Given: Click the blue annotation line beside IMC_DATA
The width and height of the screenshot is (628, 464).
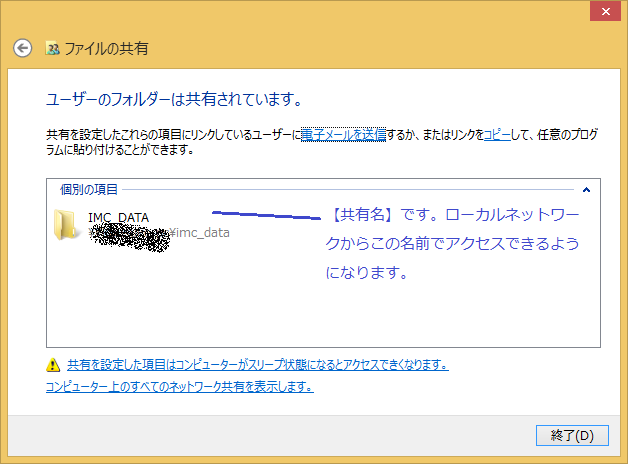Looking at the screenshot, I should pyautogui.click(x=265, y=214).
